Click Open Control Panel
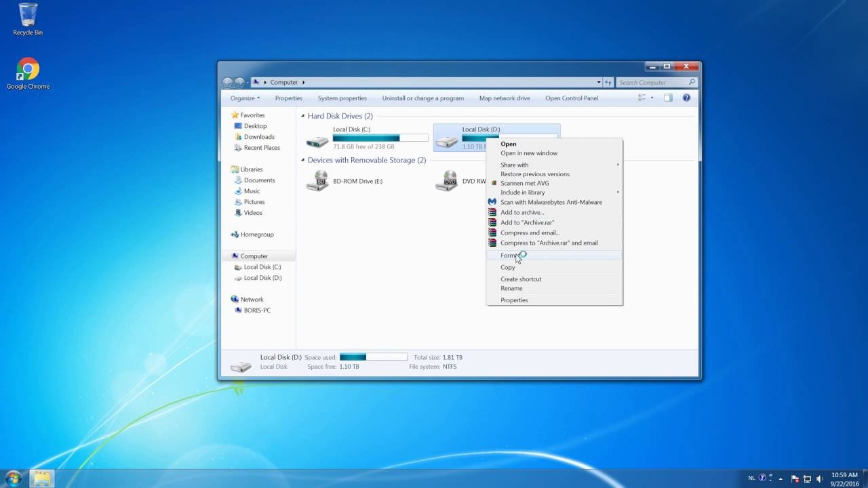868x488 pixels. tap(572, 98)
